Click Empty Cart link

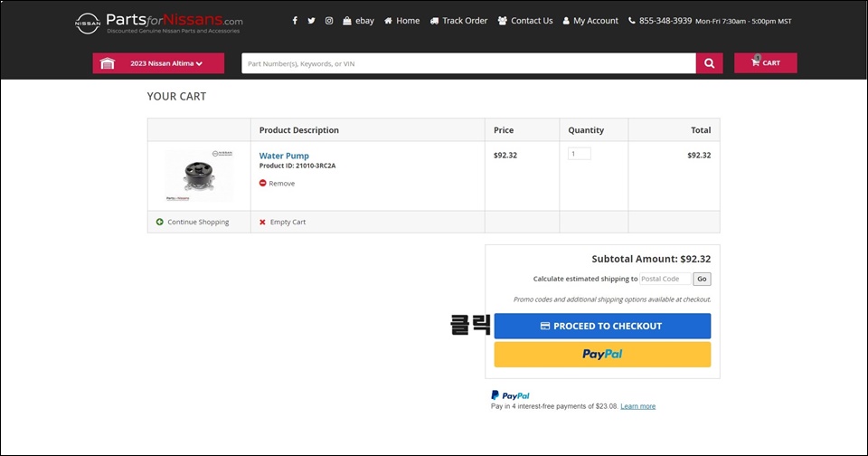pyautogui.click(x=288, y=222)
